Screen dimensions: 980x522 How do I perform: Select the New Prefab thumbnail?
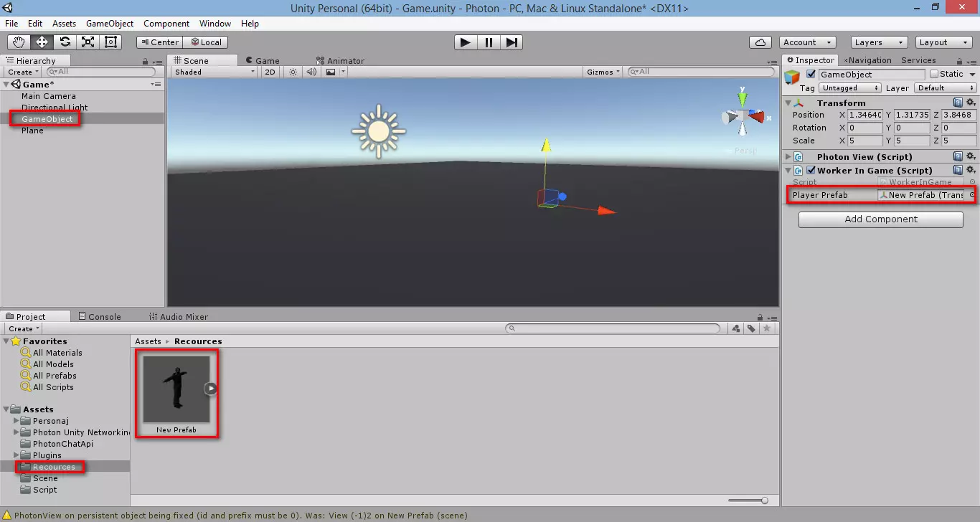click(176, 389)
